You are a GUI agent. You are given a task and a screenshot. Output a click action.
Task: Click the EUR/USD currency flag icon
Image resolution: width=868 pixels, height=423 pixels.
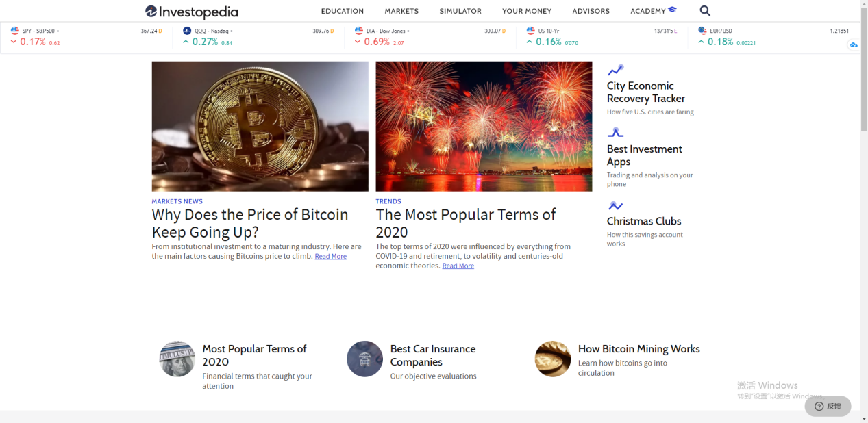[702, 31]
